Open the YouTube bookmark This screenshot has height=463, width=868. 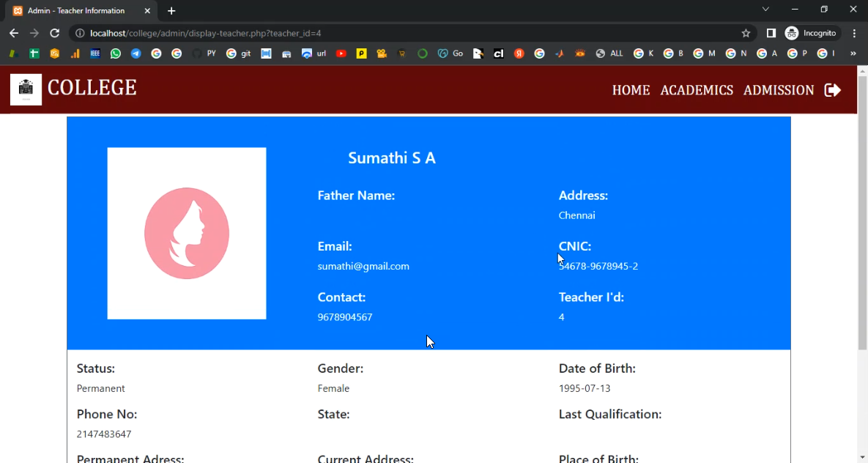pos(341,53)
